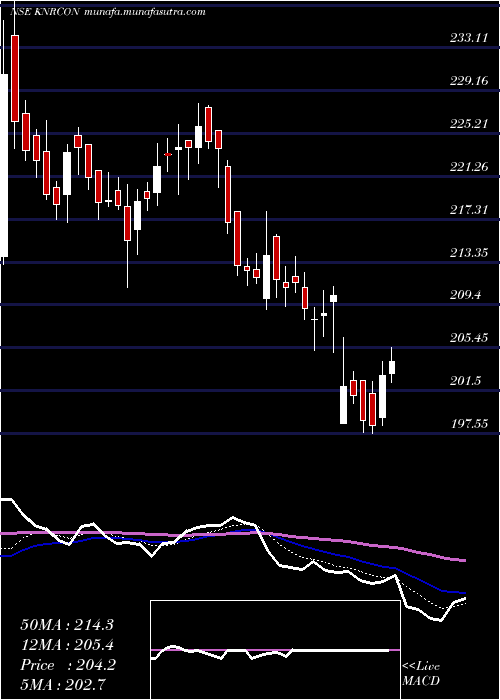Image resolution: width=500 pixels, height=700 pixels.
Task: Click the last white candlestick on the chart
Action: 392,367
